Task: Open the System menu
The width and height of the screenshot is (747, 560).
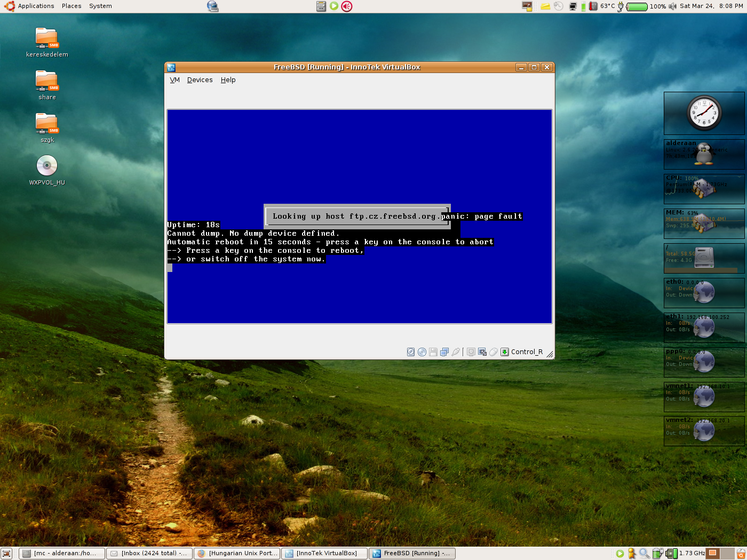Action: (x=100, y=6)
